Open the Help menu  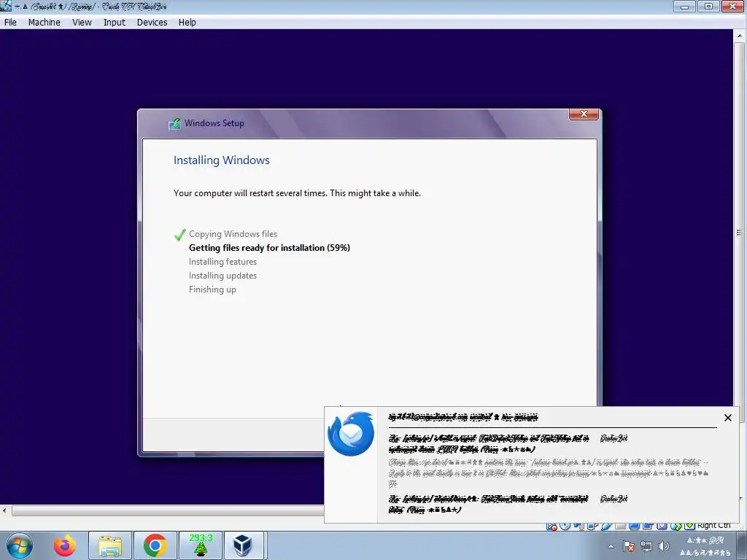tap(187, 23)
